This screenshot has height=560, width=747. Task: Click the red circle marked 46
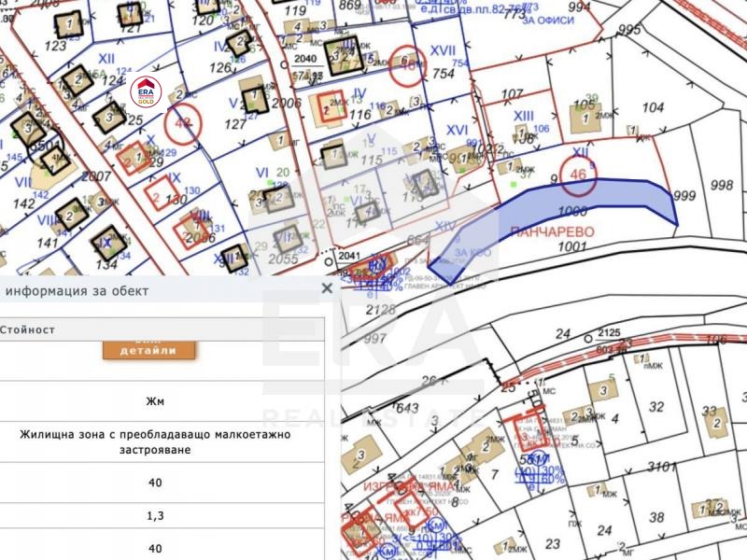(x=579, y=175)
